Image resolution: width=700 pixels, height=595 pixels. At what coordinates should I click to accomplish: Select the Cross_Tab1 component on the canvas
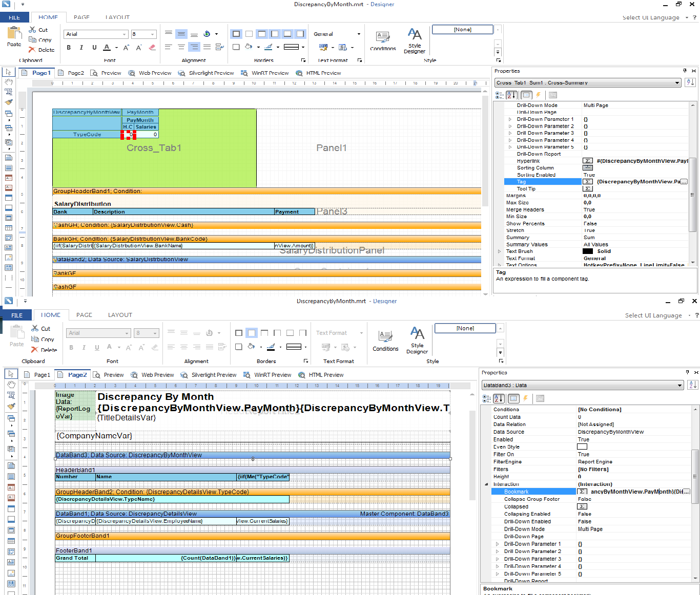click(x=154, y=148)
